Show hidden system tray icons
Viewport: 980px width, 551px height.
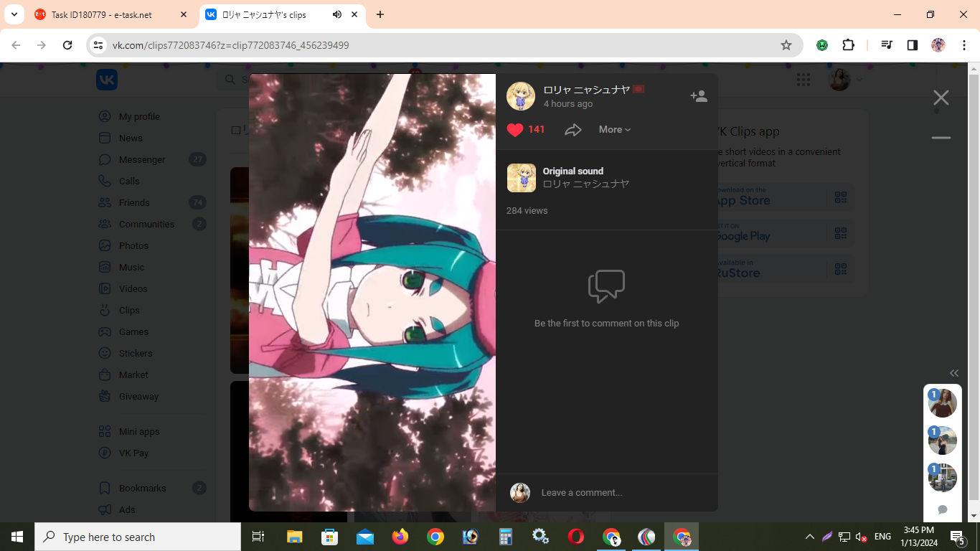[810, 537]
